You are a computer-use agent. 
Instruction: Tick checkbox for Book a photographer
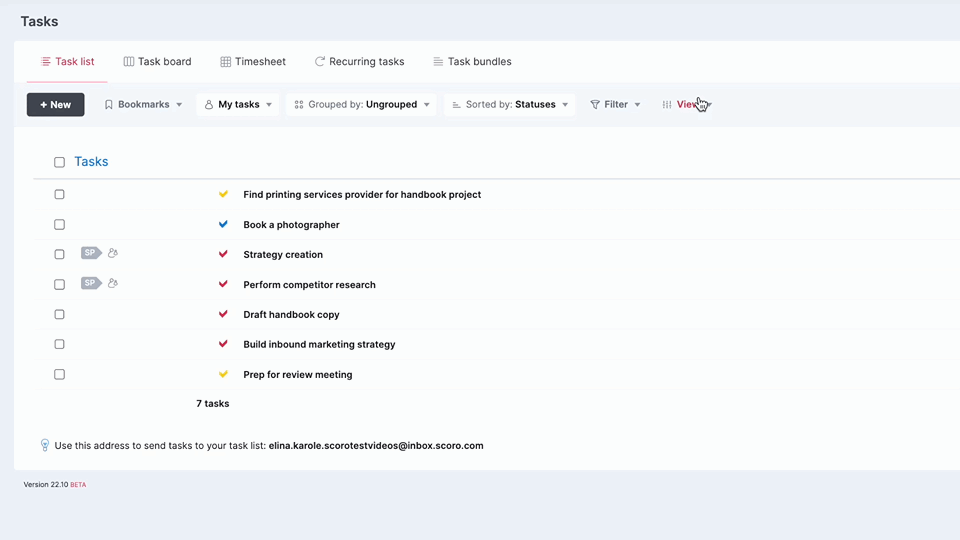(x=59, y=225)
